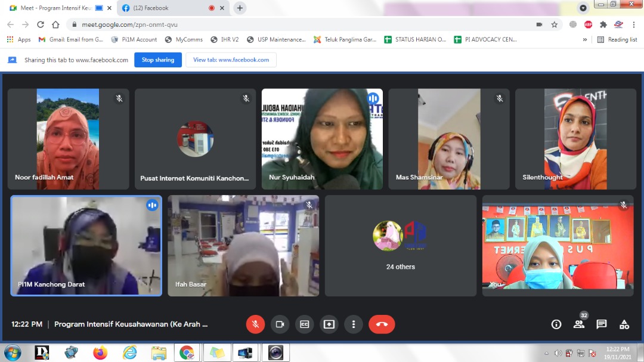This screenshot has width=644, height=362.
Task: Open the chat with everyone panel
Action: [601, 324]
